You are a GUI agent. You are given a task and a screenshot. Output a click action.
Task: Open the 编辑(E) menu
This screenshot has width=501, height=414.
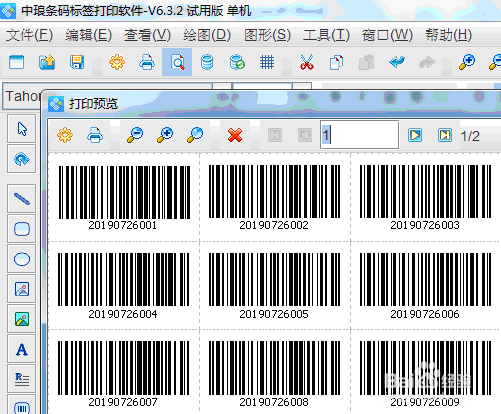(88, 35)
